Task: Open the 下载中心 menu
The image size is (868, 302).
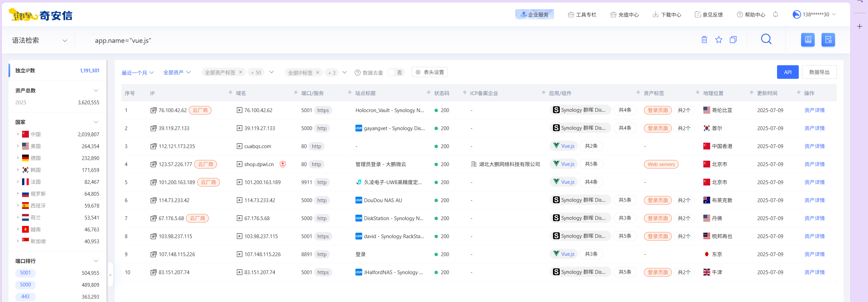Action: pos(667,15)
